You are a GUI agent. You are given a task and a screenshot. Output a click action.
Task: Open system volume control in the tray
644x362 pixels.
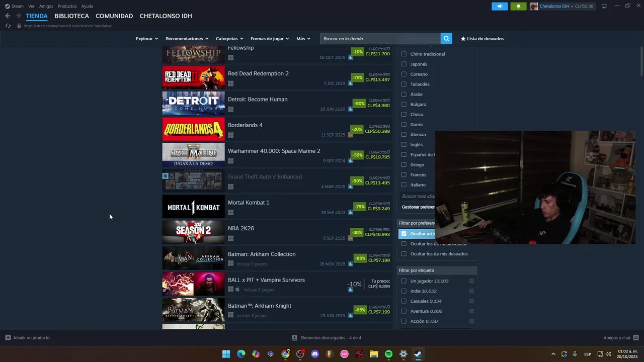click(609, 354)
